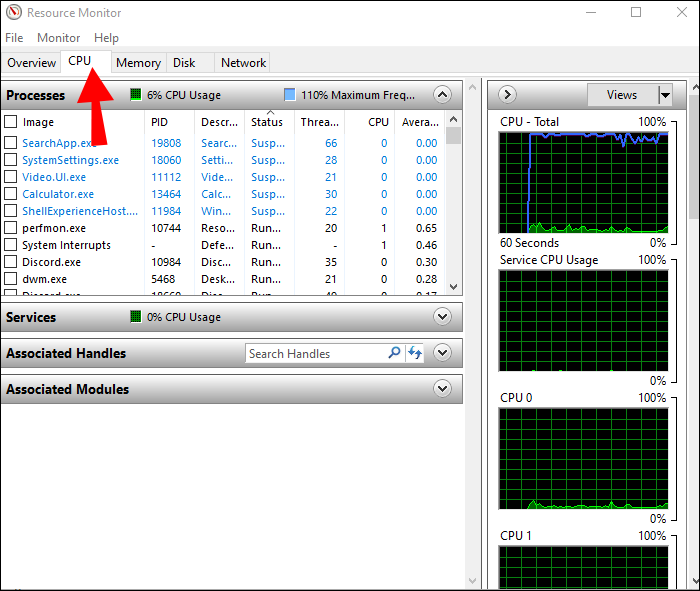Click the left pane bottom scroll-down arrow
700x591 pixels.
(472, 581)
